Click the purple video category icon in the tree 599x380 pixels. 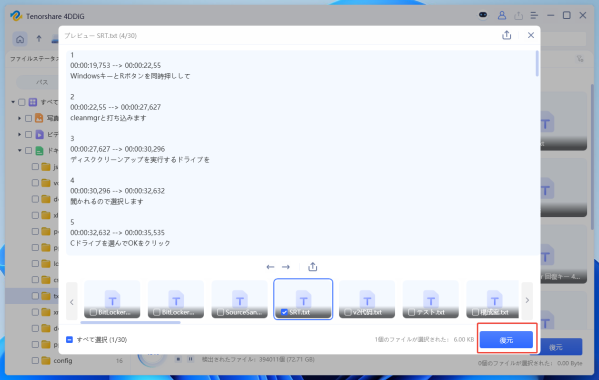click(x=39, y=134)
